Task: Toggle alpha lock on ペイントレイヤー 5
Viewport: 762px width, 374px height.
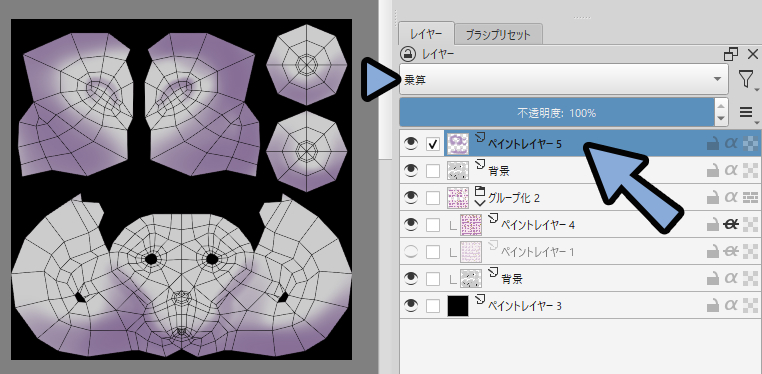Action: point(731,144)
